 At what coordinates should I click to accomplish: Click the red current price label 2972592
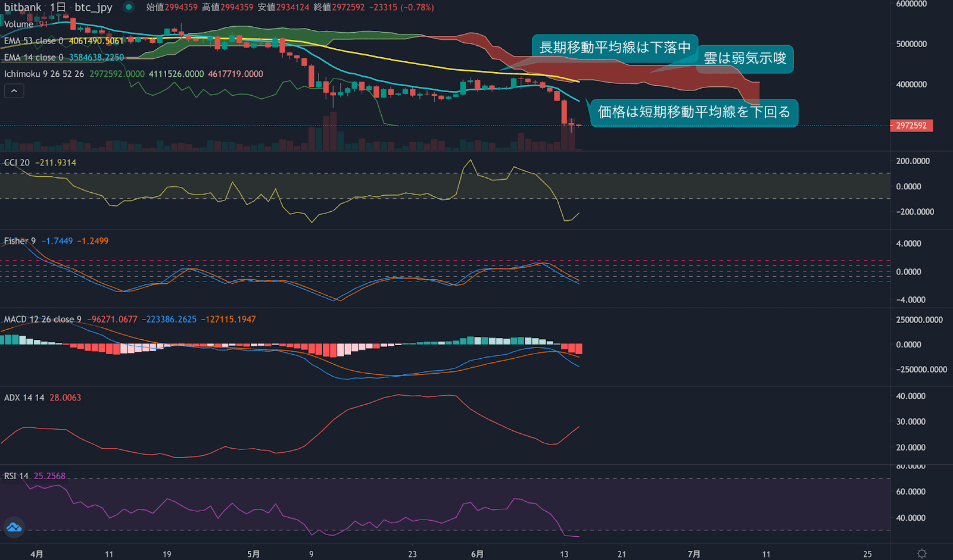[x=911, y=126]
